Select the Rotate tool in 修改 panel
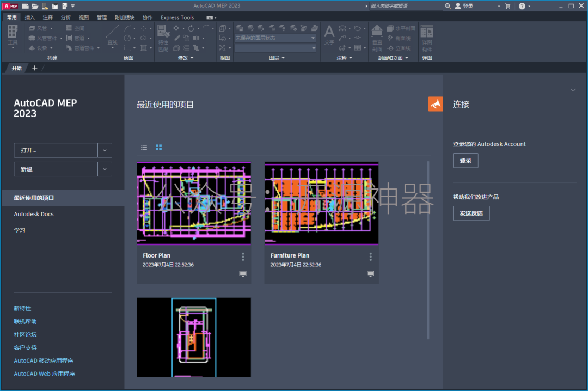 coord(191,28)
